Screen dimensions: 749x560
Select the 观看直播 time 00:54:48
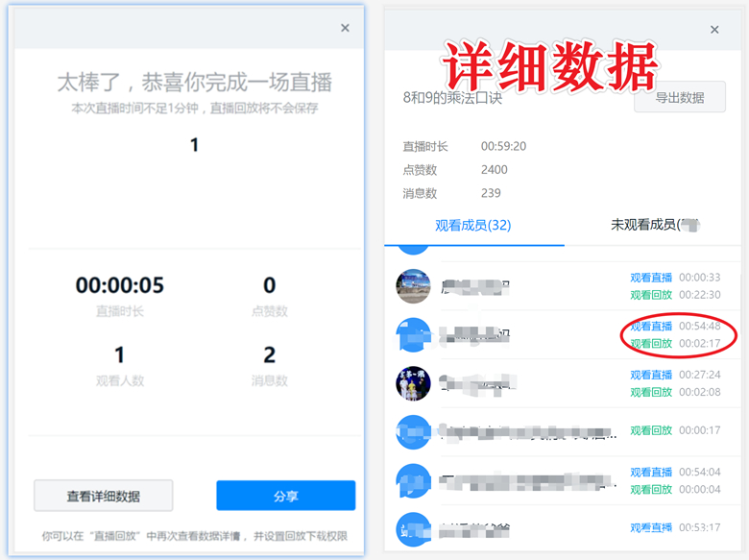click(700, 326)
